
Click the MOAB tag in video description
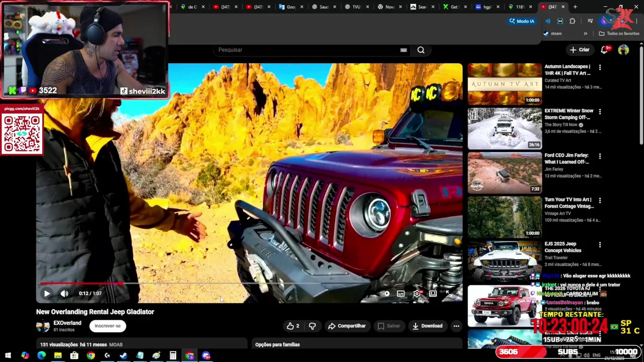[116, 344]
